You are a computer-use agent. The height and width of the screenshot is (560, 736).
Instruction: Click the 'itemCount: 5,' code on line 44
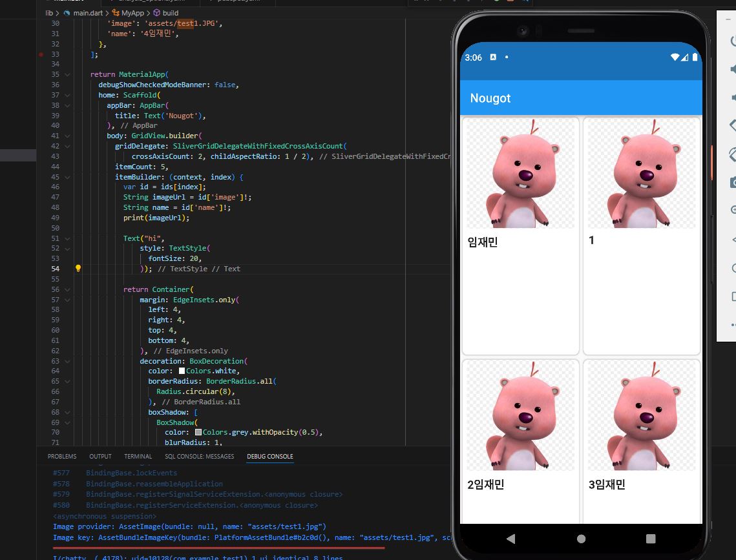pos(142,167)
